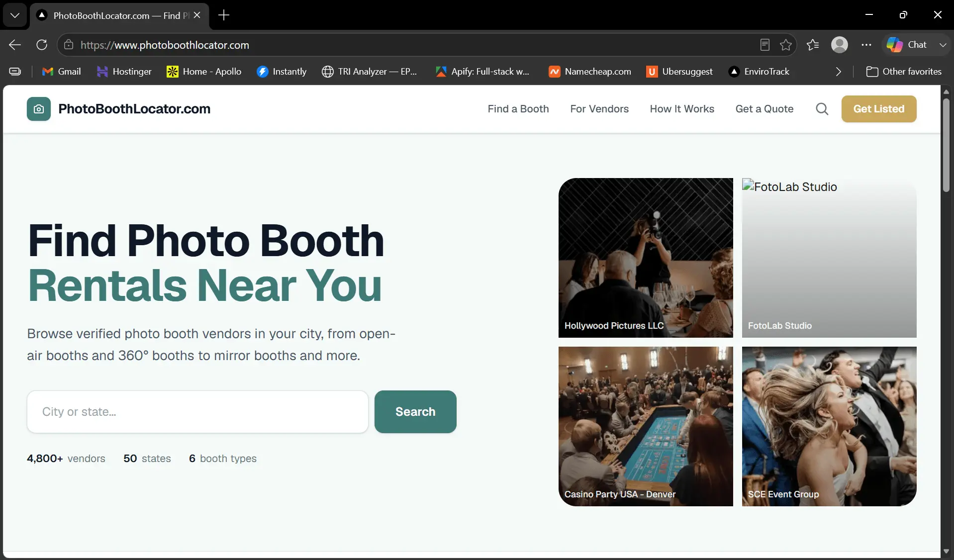Click the 6 booth types stat text
Screen dimensions: 954x560
click(223, 459)
